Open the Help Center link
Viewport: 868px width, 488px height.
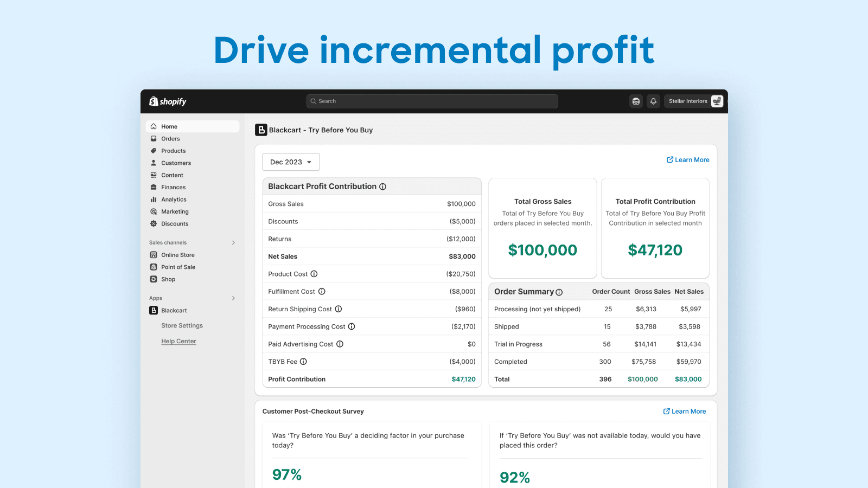(178, 342)
